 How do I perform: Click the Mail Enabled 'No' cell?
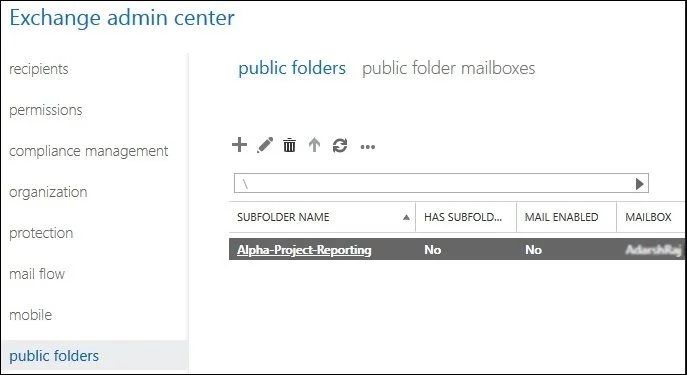[533, 250]
